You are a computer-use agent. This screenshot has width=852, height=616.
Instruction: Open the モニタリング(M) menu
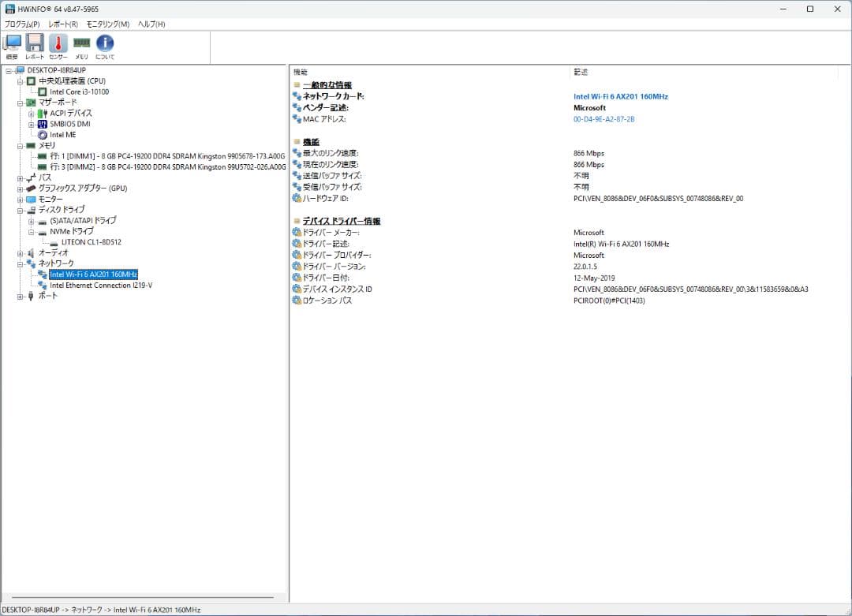click(107, 24)
